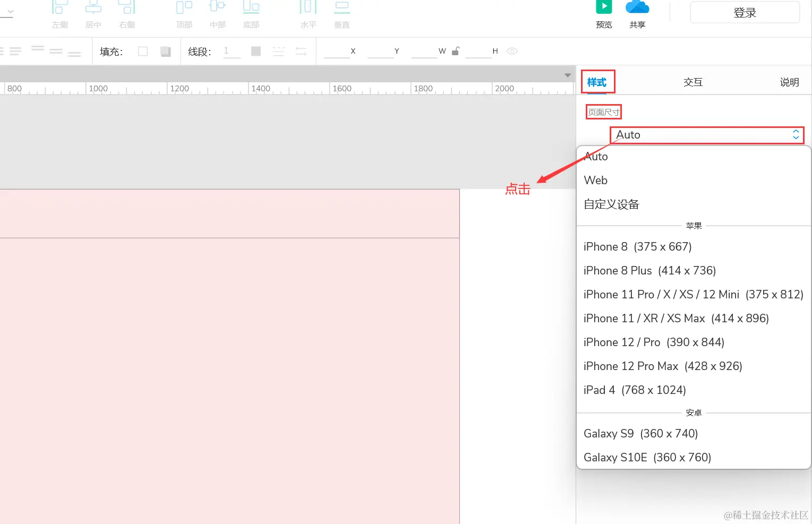Pick iPhone 11 Pro / X / XS option

click(x=694, y=295)
